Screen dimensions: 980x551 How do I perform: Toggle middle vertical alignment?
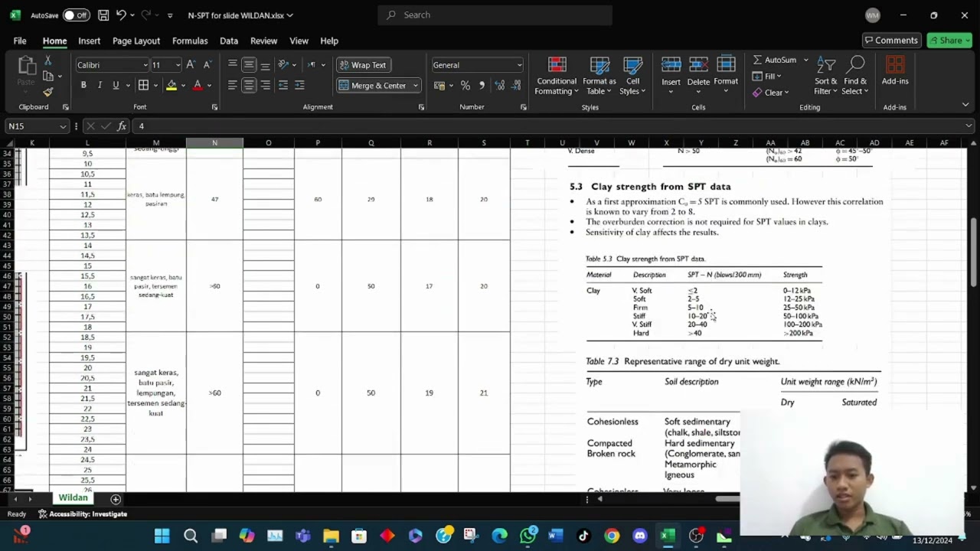click(x=249, y=65)
